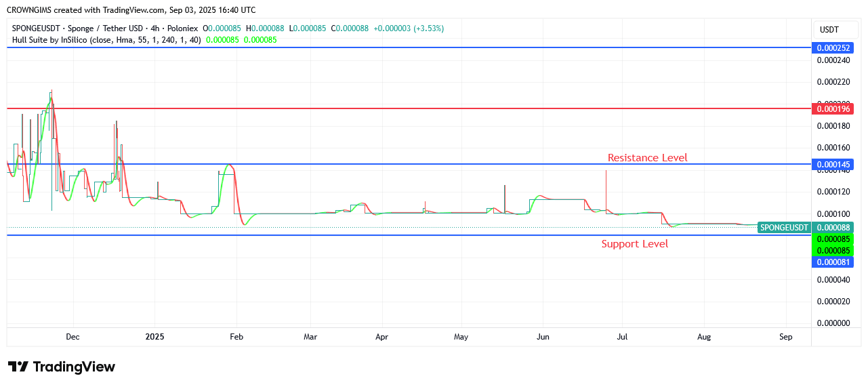868x387 pixels.
Task: Click the Dec label on the time axis
Action: point(73,337)
